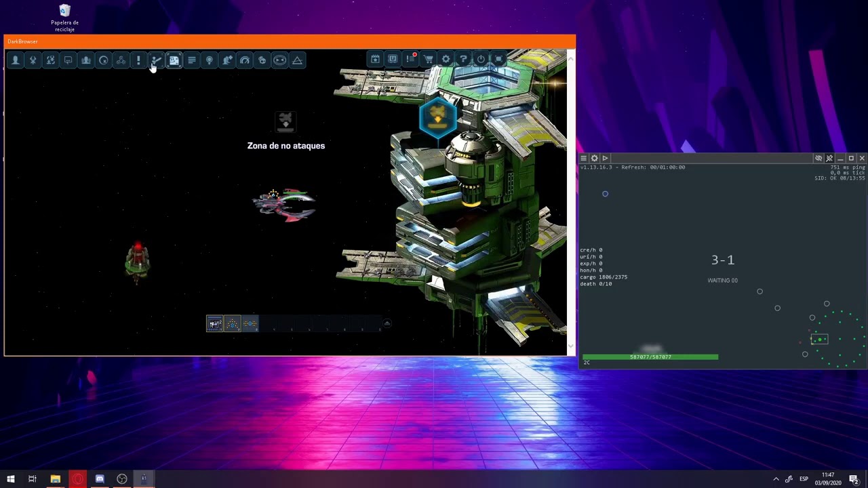The width and height of the screenshot is (868, 488).
Task: Click the cargo 1806/2375 stat text
Action: [x=604, y=277]
